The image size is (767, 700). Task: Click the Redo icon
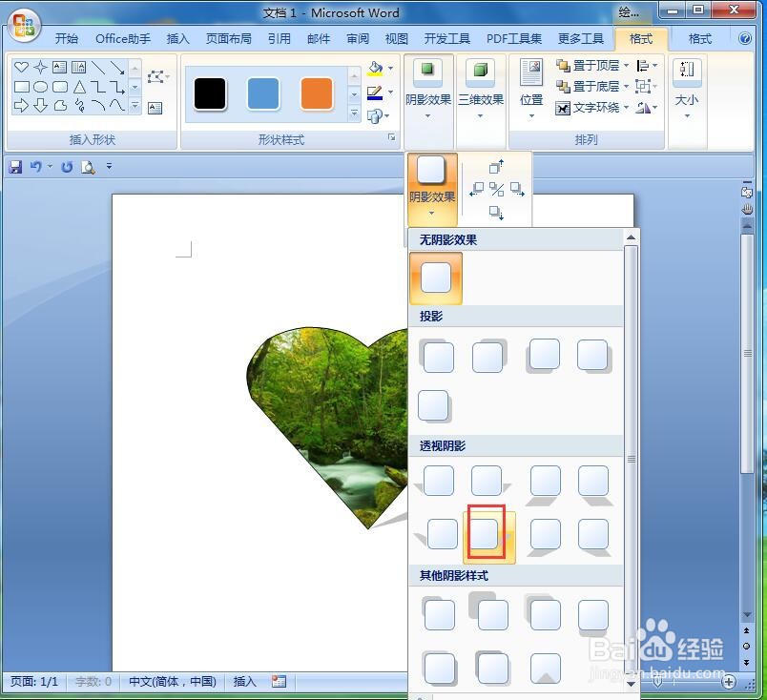[x=67, y=167]
